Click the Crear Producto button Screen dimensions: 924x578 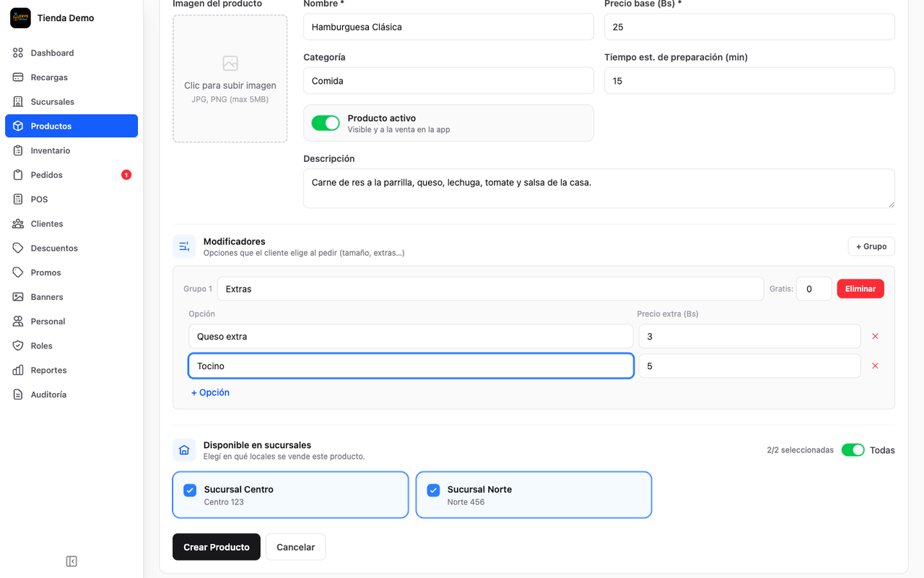217,547
